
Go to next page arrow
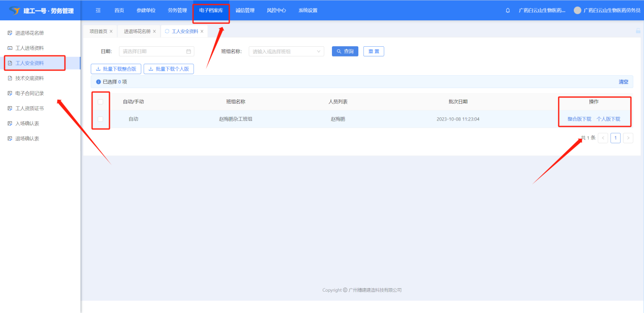(x=628, y=138)
